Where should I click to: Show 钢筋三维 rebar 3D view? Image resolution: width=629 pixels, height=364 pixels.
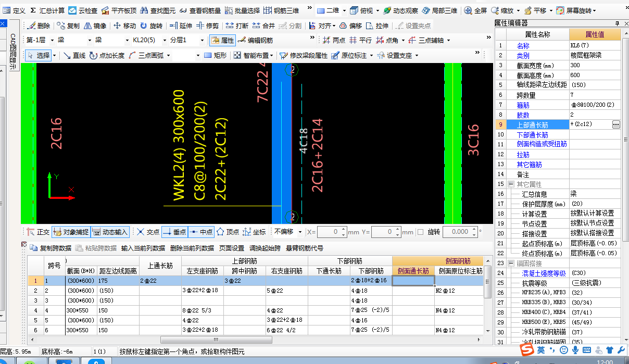pos(281,10)
